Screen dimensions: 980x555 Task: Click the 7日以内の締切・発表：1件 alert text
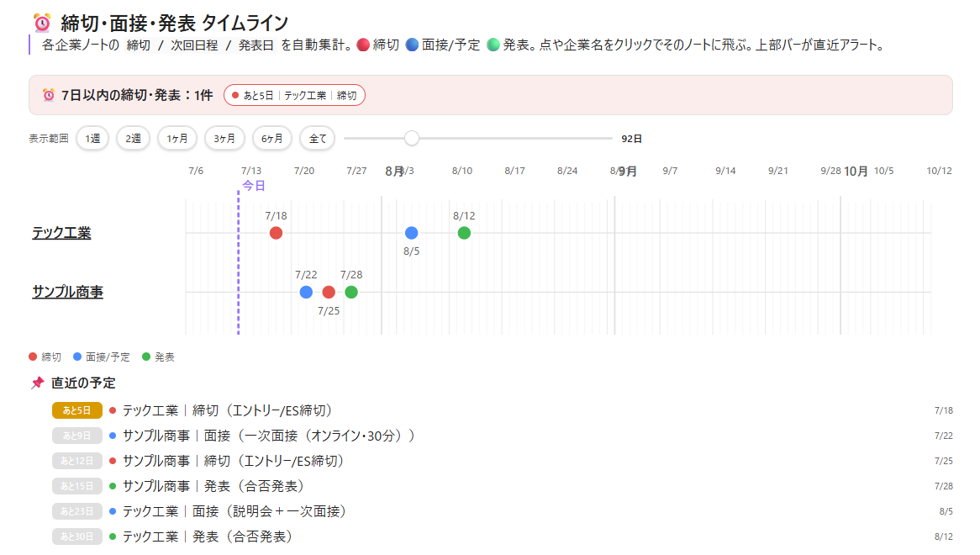tap(137, 95)
